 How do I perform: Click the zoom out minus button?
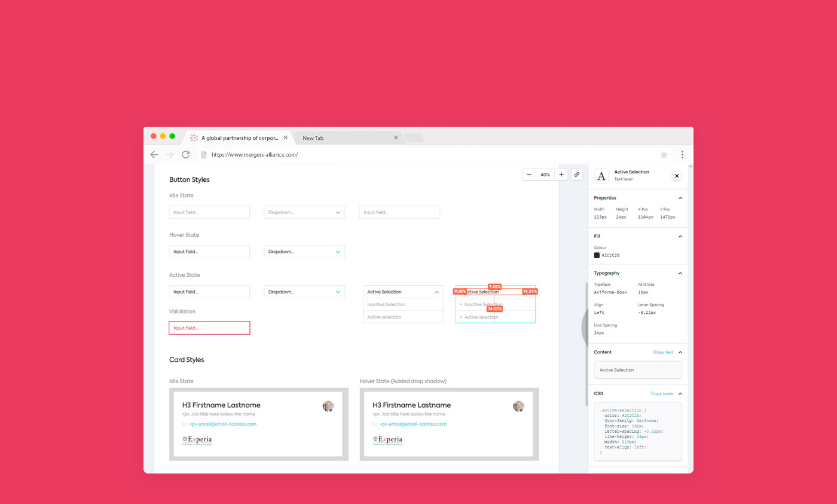pyautogui.click(x=529, y=175)
